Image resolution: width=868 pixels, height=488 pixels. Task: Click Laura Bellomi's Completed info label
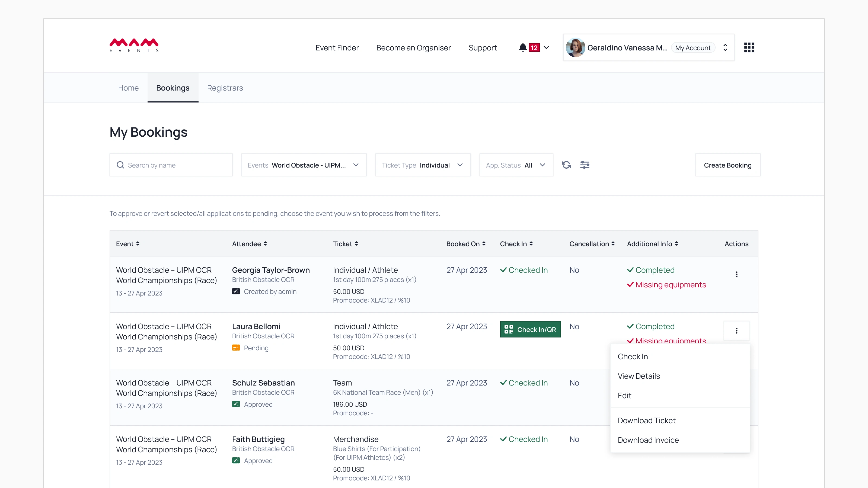tap(651, 327)
